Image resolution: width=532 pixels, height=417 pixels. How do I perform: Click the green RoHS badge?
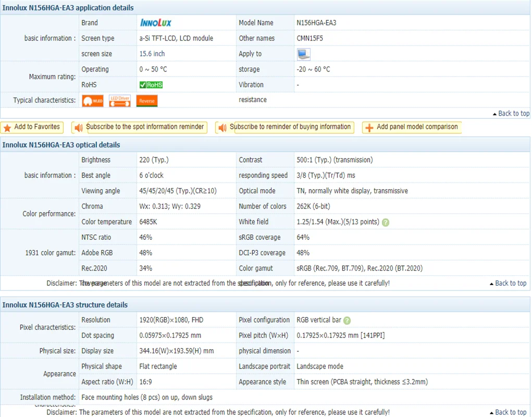(x=151, y=85)
